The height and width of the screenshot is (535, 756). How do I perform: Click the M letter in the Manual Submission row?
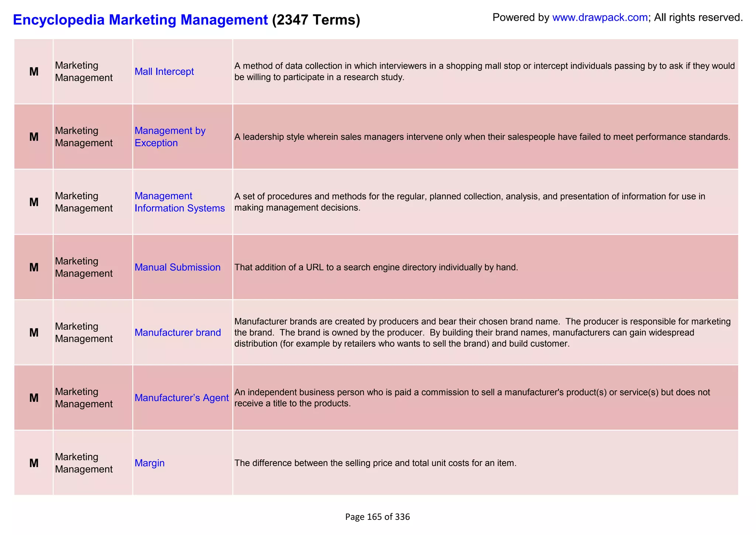pos(34,267)
